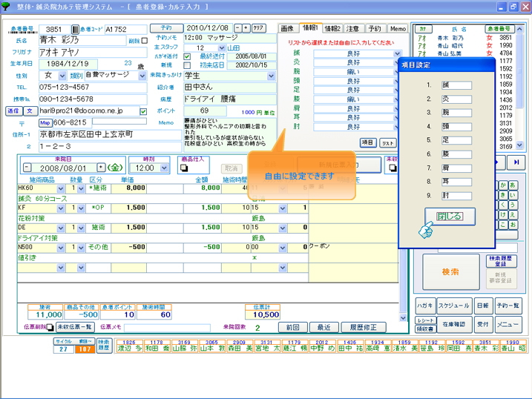The height and width of the screenshot is (399, 532).
Task: Open the HK60 treatment item dropdown
Action: coord(61,188)
